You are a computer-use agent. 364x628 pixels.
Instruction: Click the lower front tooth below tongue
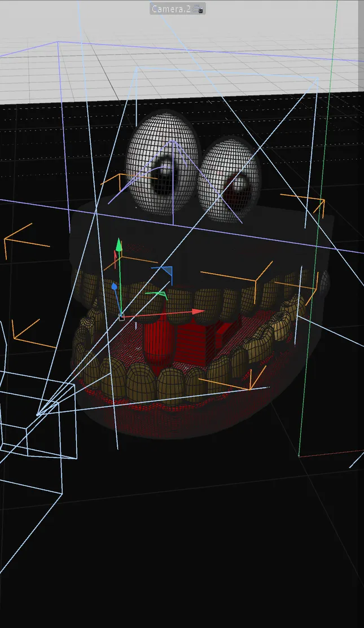170,387
